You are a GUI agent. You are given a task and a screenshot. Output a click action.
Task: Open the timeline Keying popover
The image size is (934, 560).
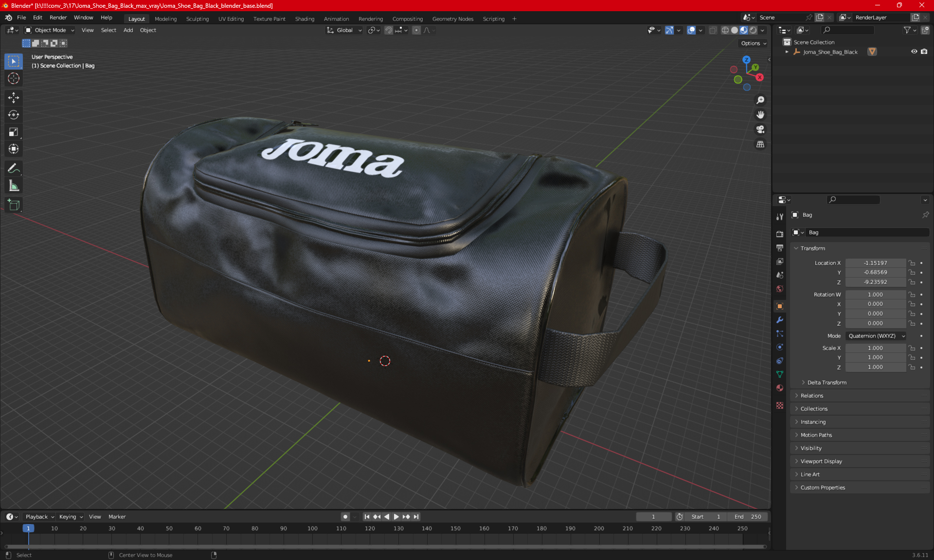pyautogui.click(x=71, y=517)
